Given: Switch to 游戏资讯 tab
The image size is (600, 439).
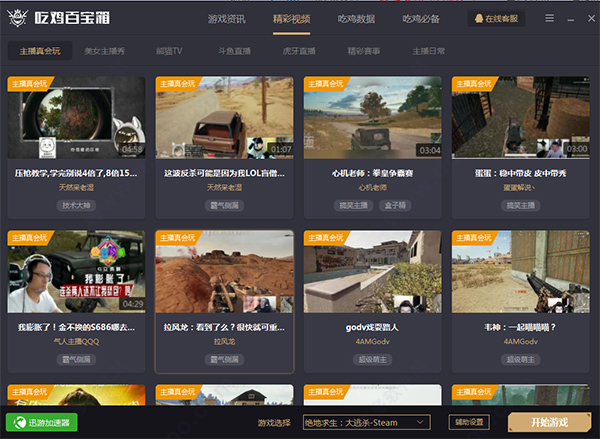Looking at the screenshot, I should point(227,19).
